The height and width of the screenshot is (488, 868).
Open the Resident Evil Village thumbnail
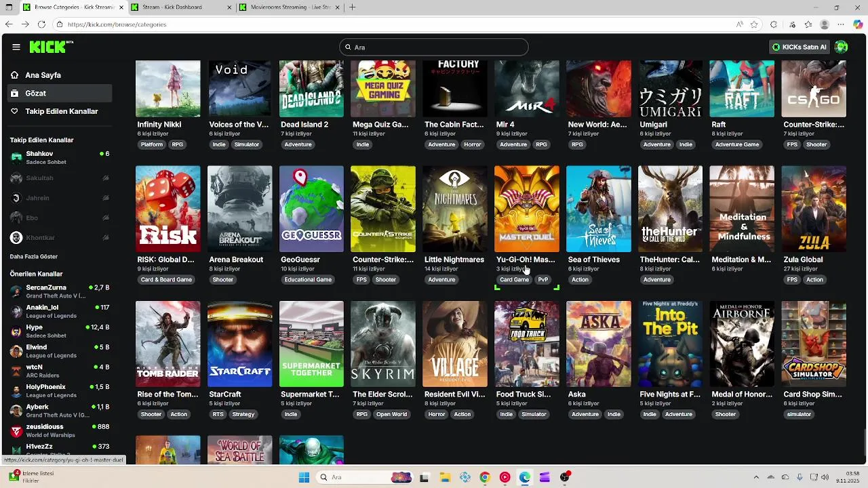pos(455,344)
